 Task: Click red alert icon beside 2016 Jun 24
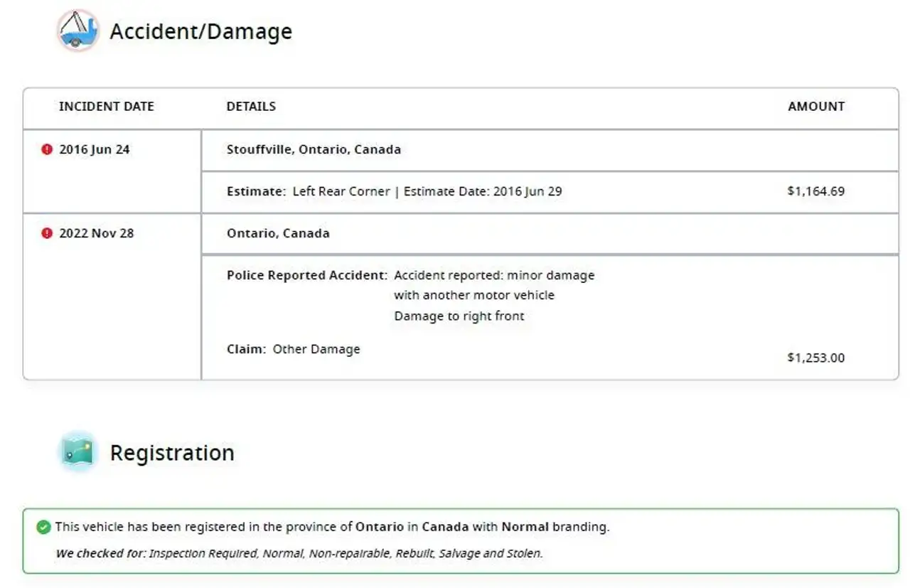point(47,149)
